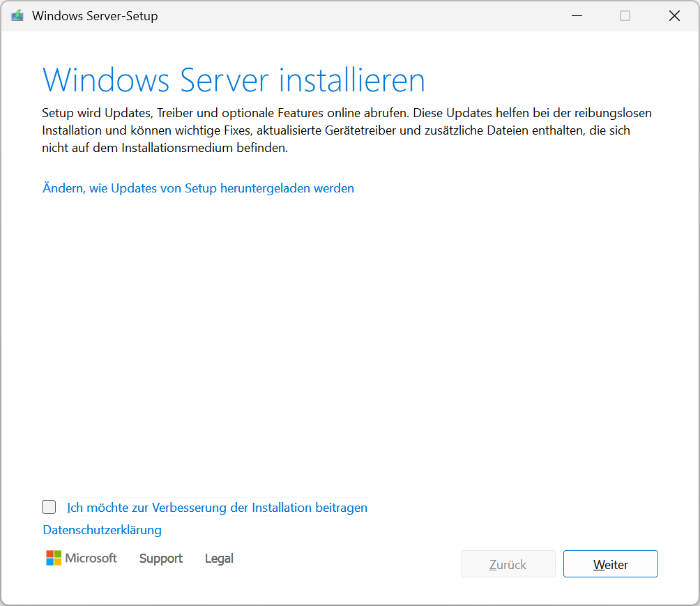The height and width of the screenshot is (606, 700).
Task: Click the Zurück button
Action: (x=508, y=564)
